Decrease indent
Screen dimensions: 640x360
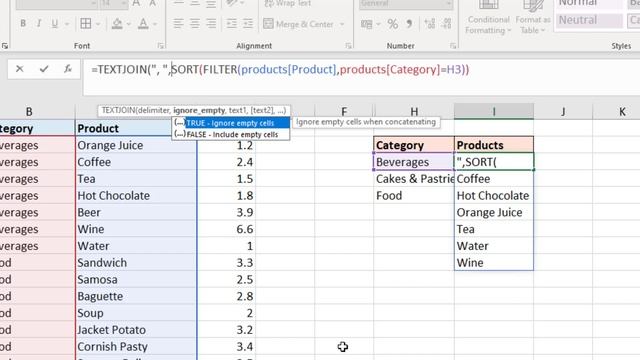(231, 24)
